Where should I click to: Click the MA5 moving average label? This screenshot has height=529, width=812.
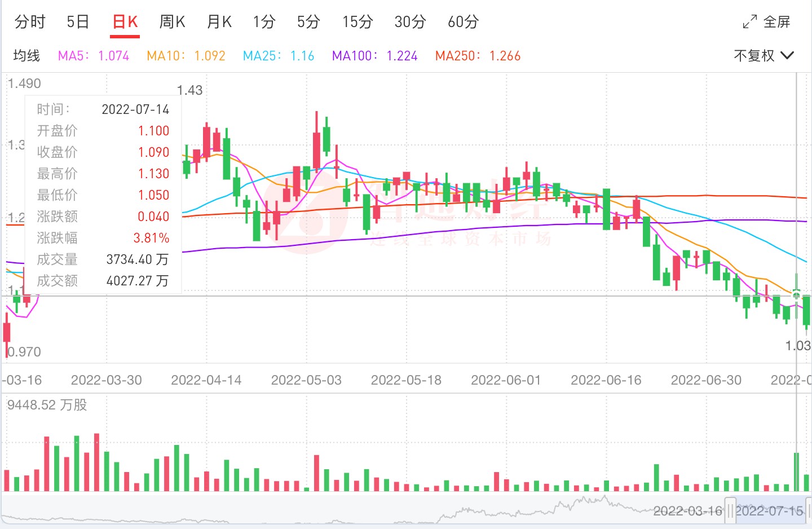coord(94,56)
